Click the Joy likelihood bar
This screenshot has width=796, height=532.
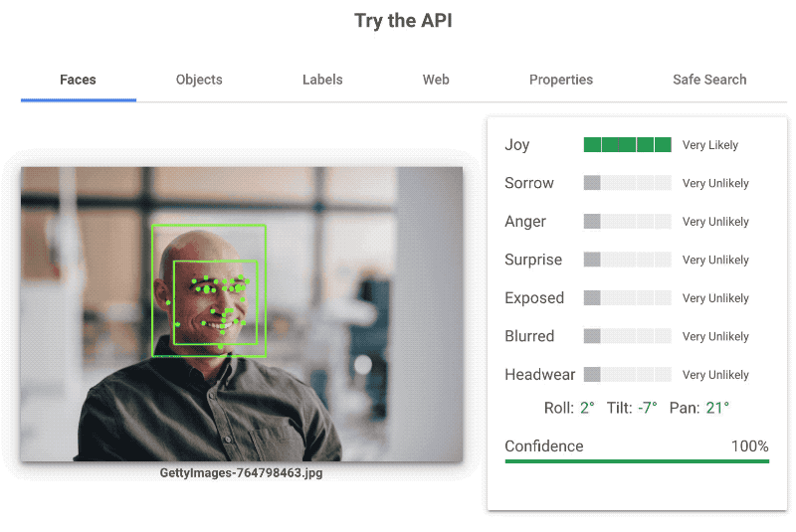tap(628, 144)
